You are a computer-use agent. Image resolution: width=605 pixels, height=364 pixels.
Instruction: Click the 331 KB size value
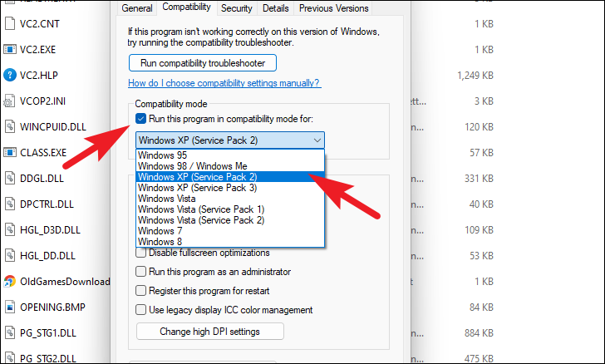click(x=479, y=179)
